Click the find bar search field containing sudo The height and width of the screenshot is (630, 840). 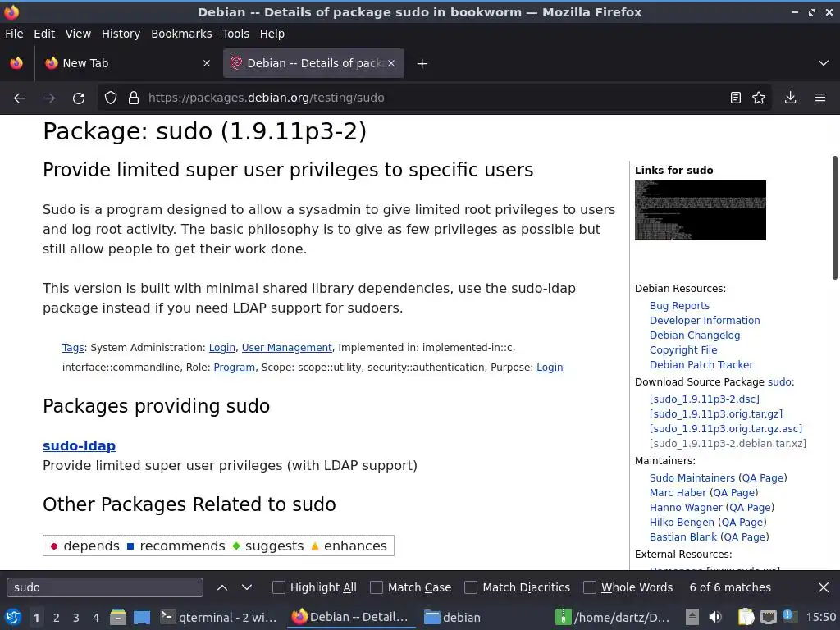point(105,587)
